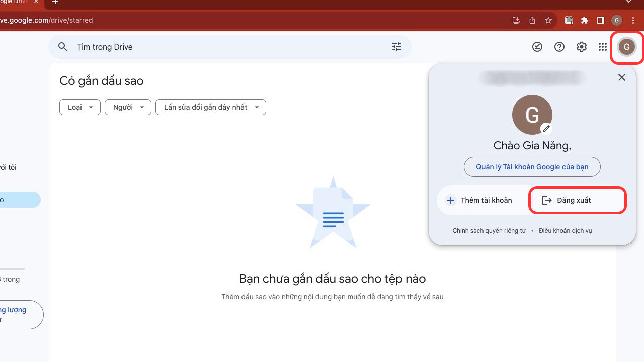The height and width of the screenshot is (362, 644).
Task: Edit profile picture with pencil icon
Action: 546,129
